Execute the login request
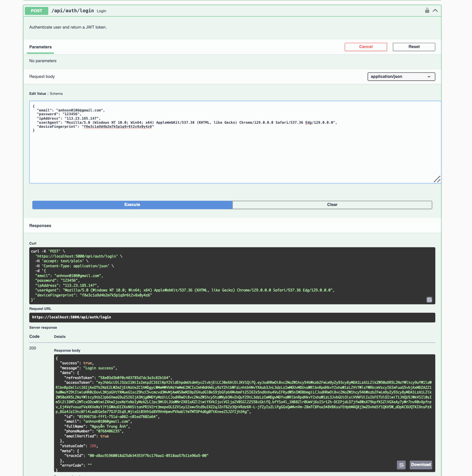 click(132, 205)
